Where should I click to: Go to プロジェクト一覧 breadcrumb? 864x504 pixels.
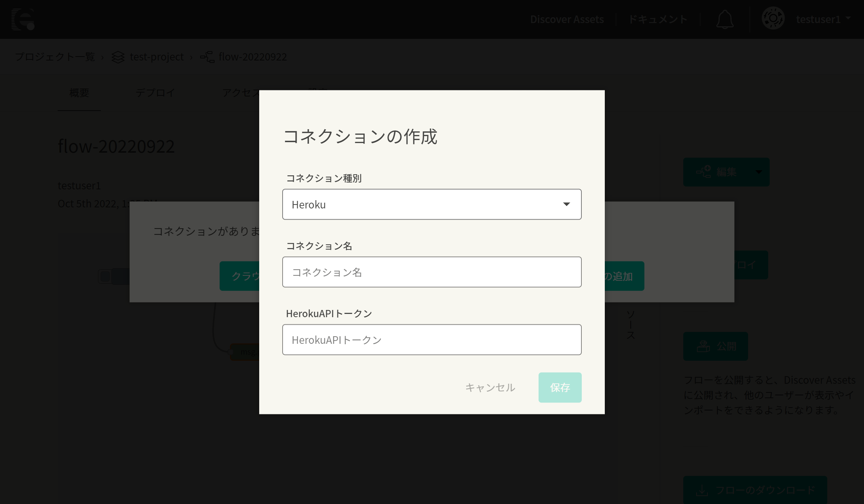pyautogui.click(x=55, y=57)
